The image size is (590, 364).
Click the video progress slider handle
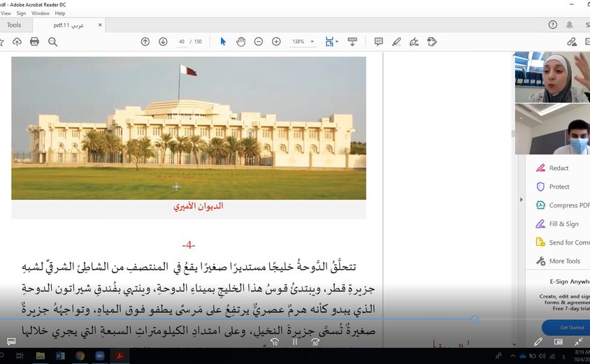pos(475,319)
